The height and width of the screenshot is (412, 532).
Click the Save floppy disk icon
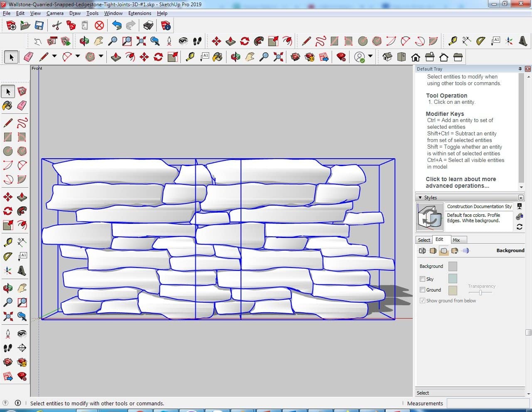pyautogui.click(x=39, y=26)
